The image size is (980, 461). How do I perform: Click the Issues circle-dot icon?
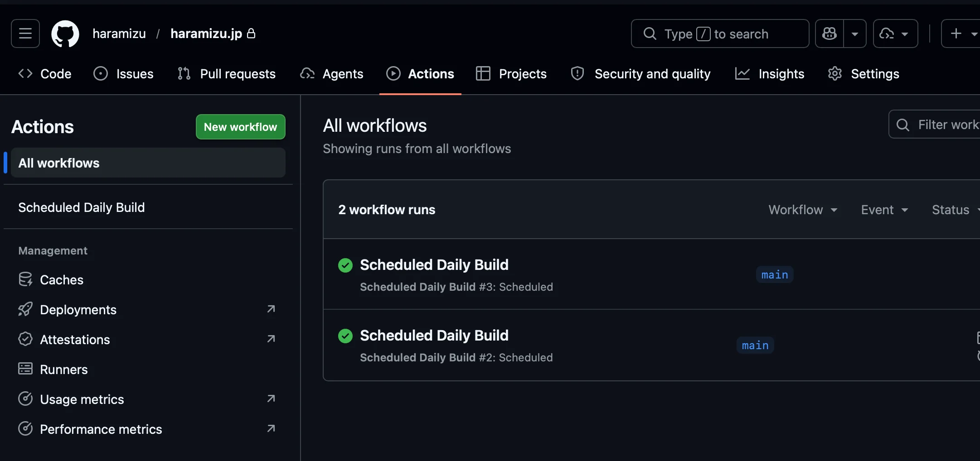tap(101, 73)
